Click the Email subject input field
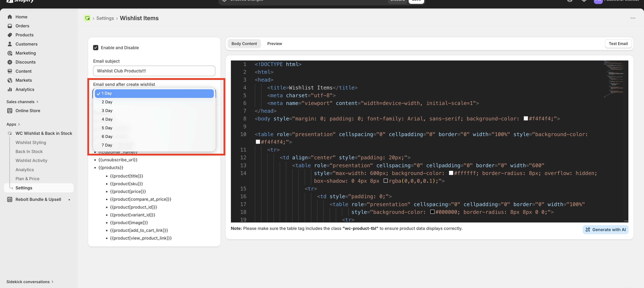 [154, 71]
